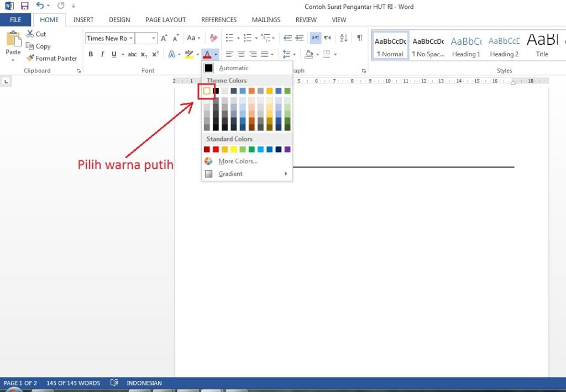Open the INSERT ribbon tab
566x392 pixels.
tap(83, 20)
